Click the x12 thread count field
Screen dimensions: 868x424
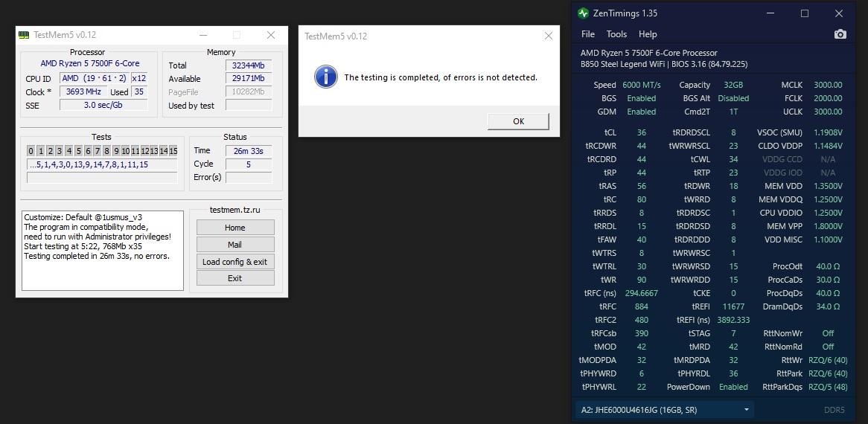click(x=139, y=79)
